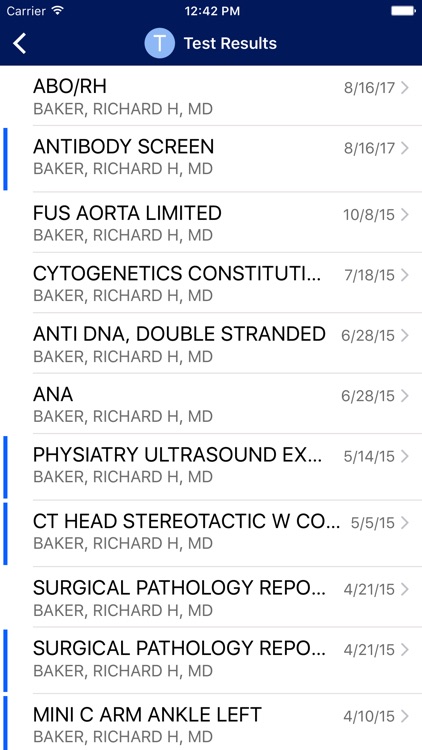
Task: Tap the Test Results header title
Action: pos(230,44)
